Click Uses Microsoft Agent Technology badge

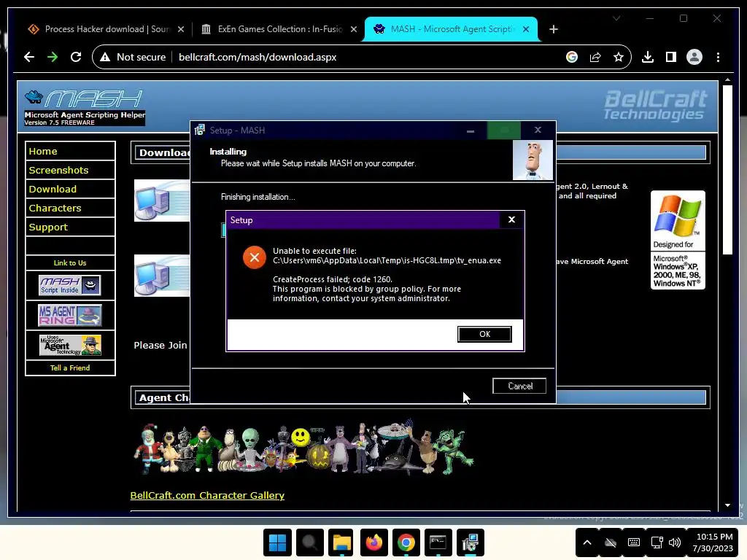coord(70,345)
